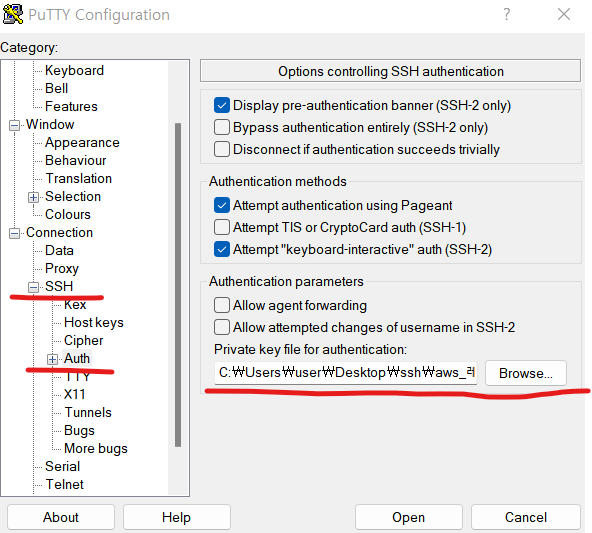Select Serial category

click(x=63, y=466)
